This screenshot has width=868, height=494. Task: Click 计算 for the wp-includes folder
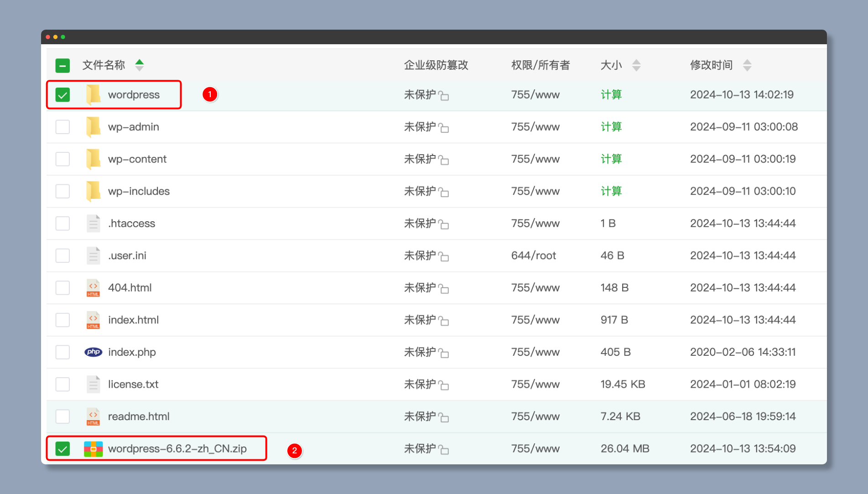pos(611,191)
